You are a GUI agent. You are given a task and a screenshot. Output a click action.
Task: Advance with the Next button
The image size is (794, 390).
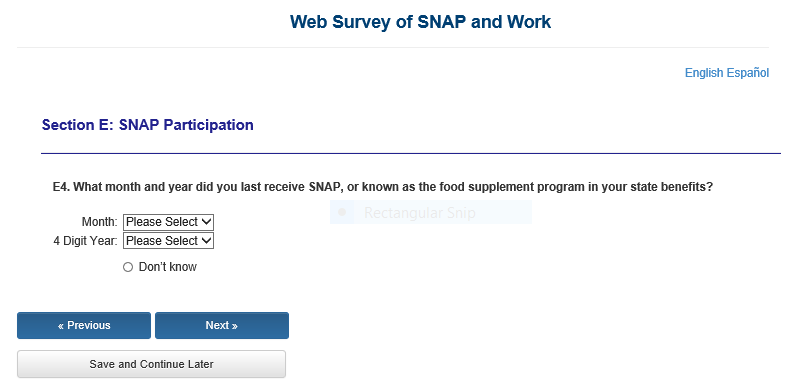[x=222, y=325]
